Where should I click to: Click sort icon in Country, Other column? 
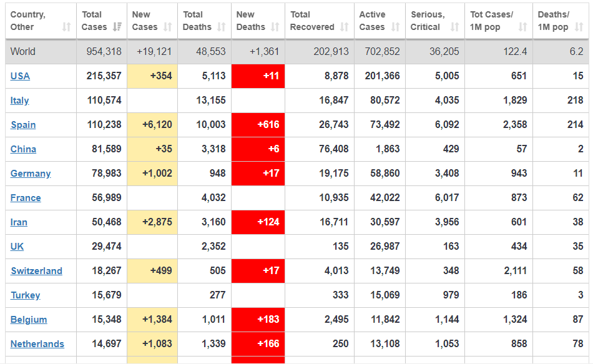67,27
